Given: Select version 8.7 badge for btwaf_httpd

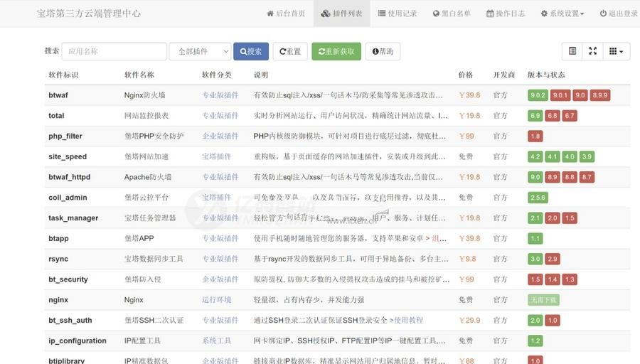Looking at the screenshot, I should pyautogui.click(x=587, y=177).
